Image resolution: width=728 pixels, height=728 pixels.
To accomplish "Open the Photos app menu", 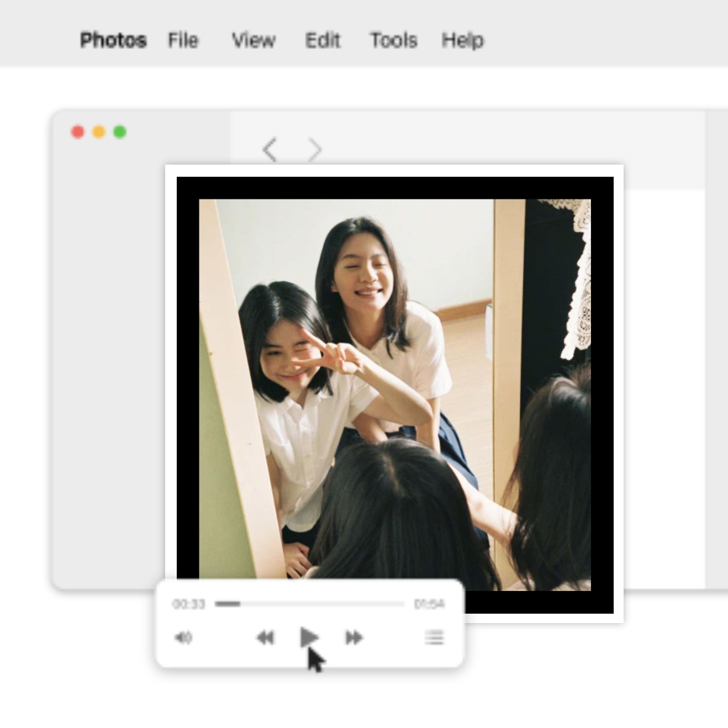I will coord(113,40).
